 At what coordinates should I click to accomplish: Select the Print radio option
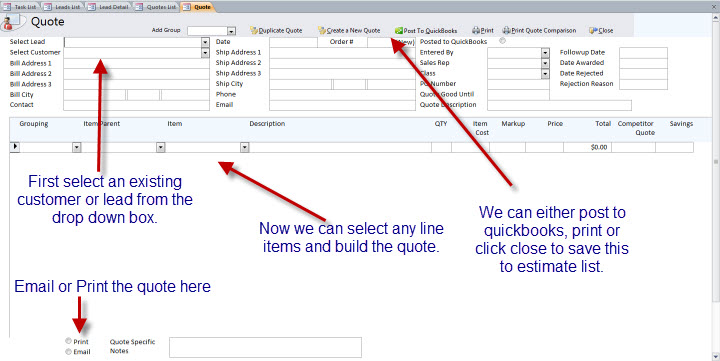pyautogui.click(x=68, y=341)
